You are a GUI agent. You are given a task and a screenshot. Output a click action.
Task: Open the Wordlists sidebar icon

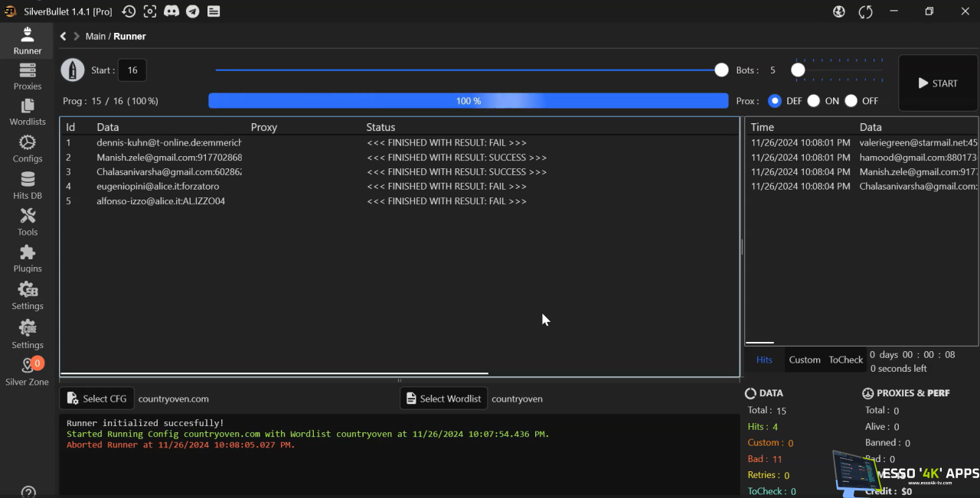tap(28, 112)
